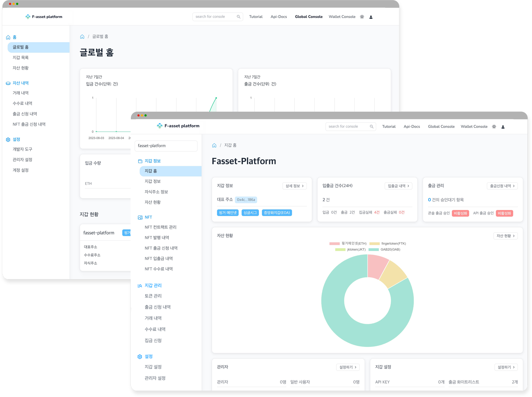Toggle theme sun icon in front window
This screenshot has height=397, width=532.
tap(494, 127)
